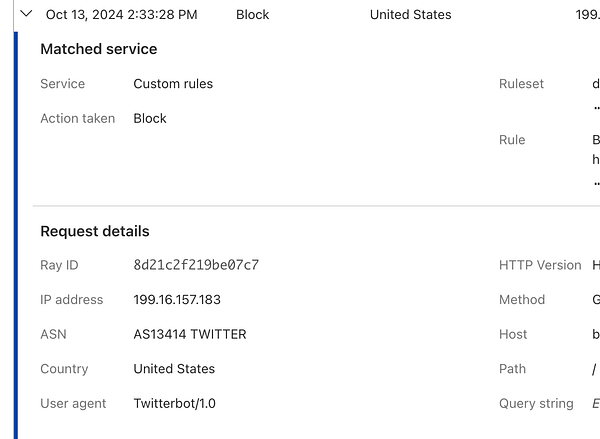
Task: Click the Custom rules service value
Action: (173, 84)
